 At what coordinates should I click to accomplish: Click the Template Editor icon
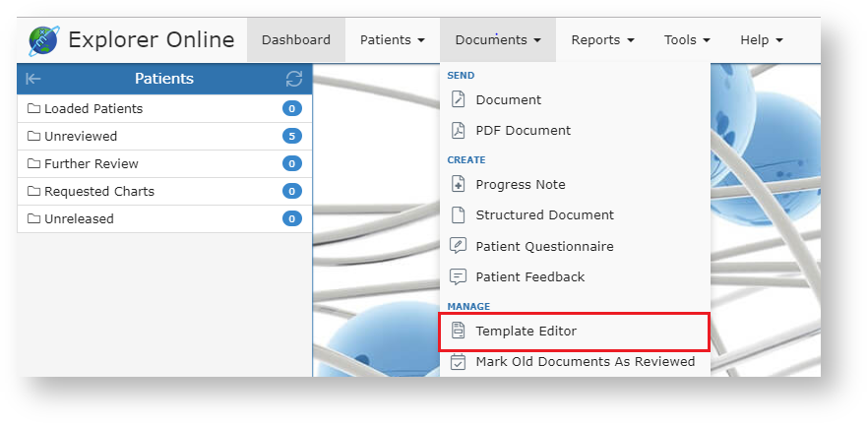coord(458,332)
